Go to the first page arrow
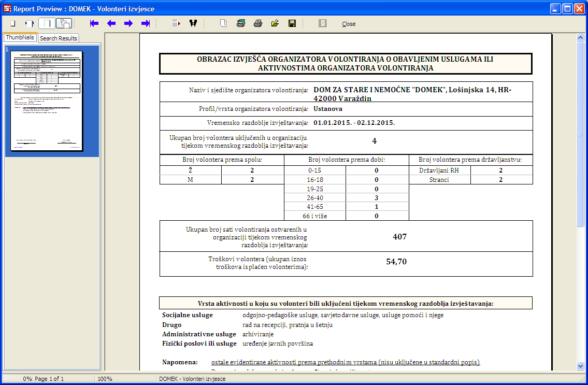Screen dimensions: 588x385 (x=94, y=23)
